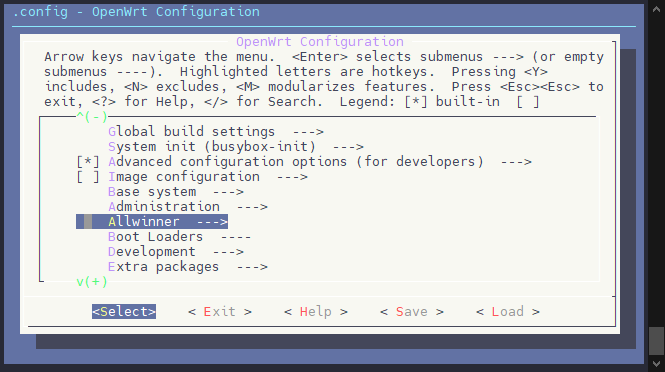665x372 pixels.
Task: Select the Boot Loaders entry
Action: 179,237
